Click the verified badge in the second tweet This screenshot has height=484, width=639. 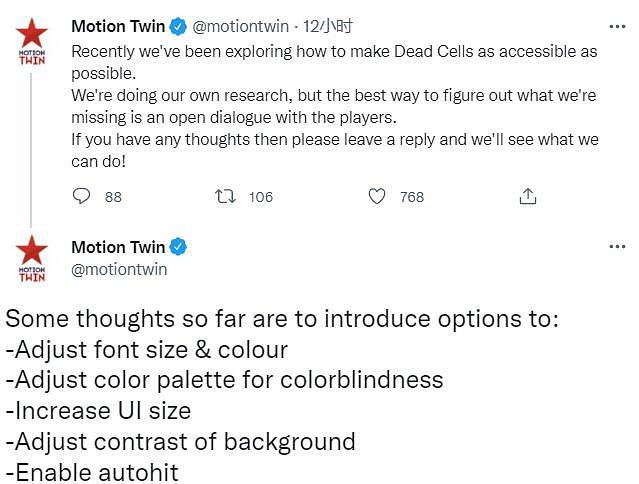click(179, 247)
